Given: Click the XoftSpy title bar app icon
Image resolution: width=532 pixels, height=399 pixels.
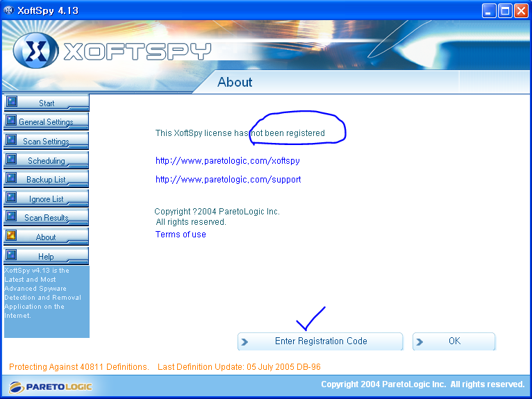Looking at the screenshot, I should click(9, 10).
